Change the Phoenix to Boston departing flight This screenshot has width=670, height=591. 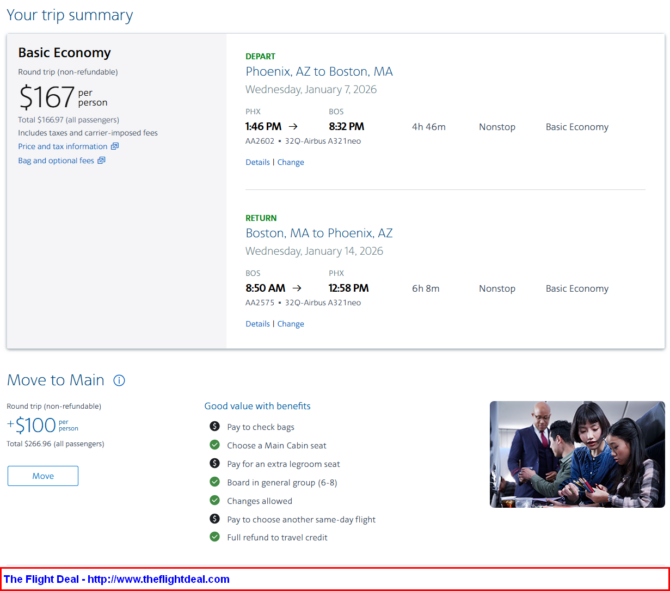coord(290,162)
